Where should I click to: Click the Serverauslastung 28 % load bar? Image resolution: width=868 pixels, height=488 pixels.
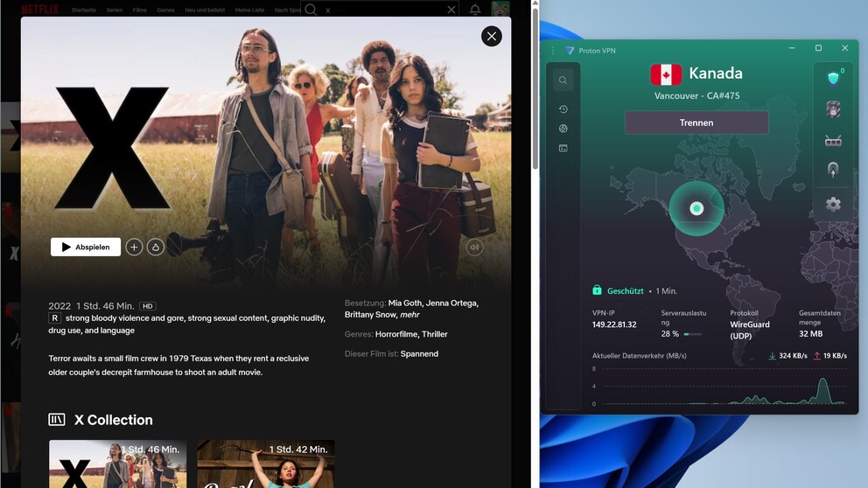click(692, 334)
